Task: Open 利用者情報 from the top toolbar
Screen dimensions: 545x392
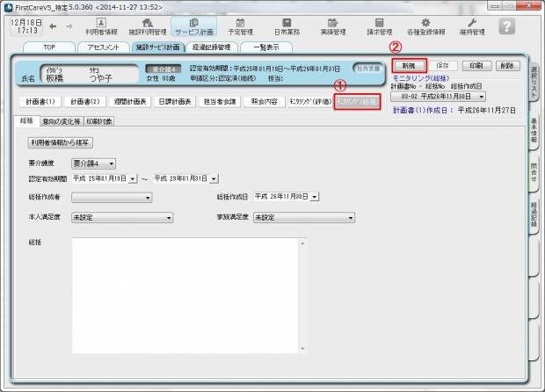Action: pos(100,26)
